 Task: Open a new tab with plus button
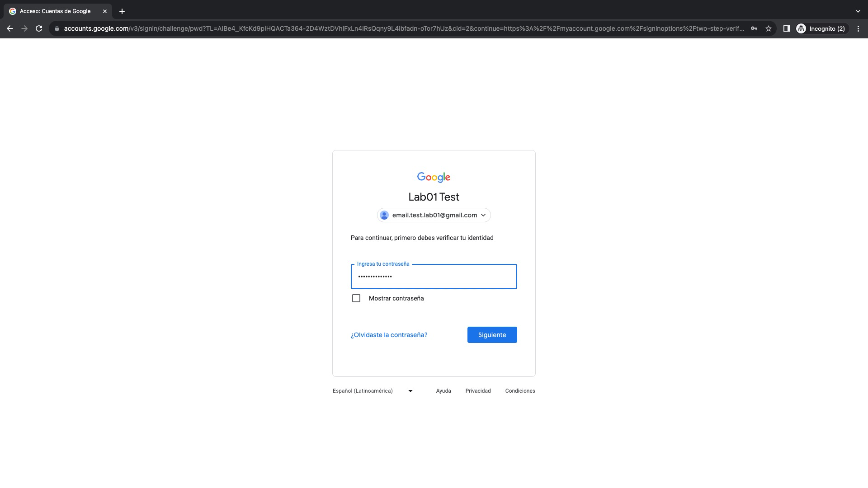click(x=122, y=11)
